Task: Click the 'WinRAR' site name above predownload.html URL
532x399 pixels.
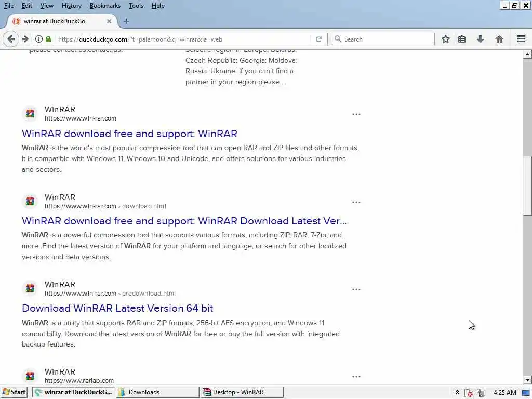Action: tap(60, 285)
